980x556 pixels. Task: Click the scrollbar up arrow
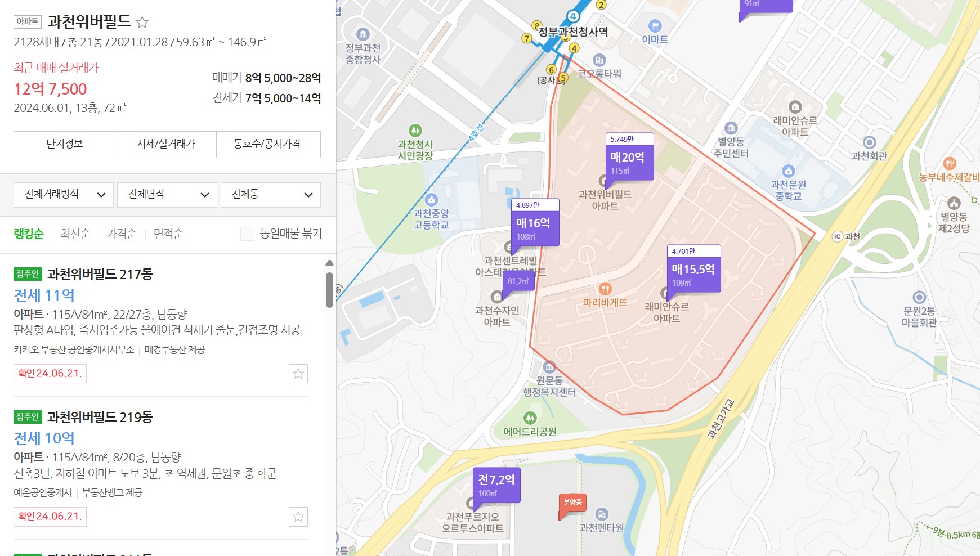[x=329, y=263]
